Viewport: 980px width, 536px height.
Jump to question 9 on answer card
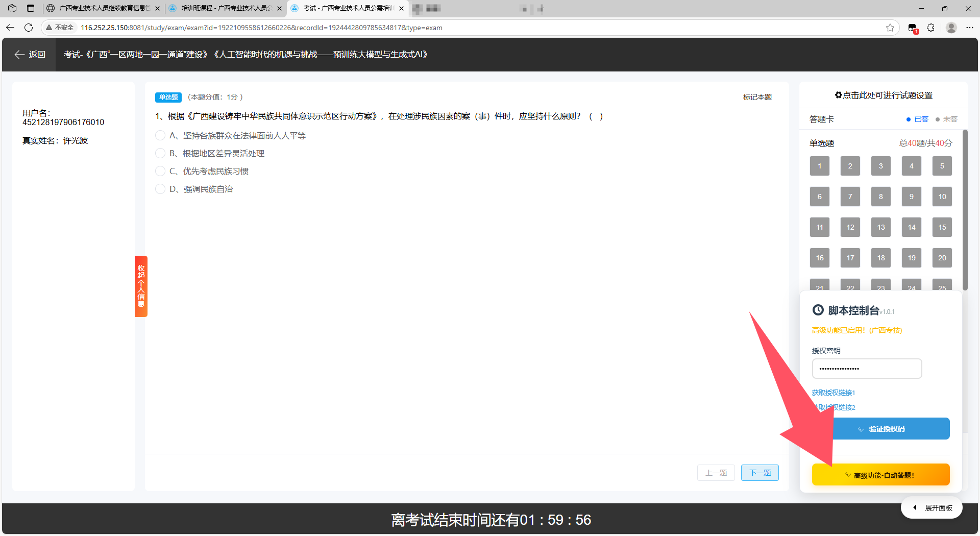click(x=912, y=197)
